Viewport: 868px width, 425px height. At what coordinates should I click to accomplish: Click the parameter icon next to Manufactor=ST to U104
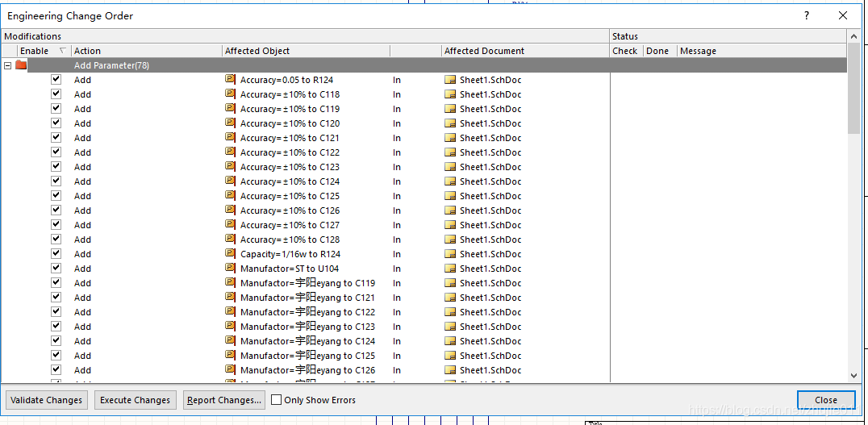tap(230, 269)
